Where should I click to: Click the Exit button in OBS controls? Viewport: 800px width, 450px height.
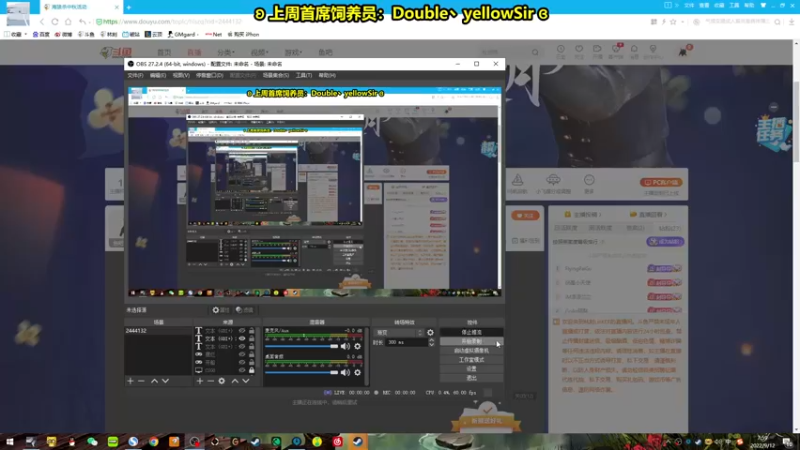coord(471,378)
